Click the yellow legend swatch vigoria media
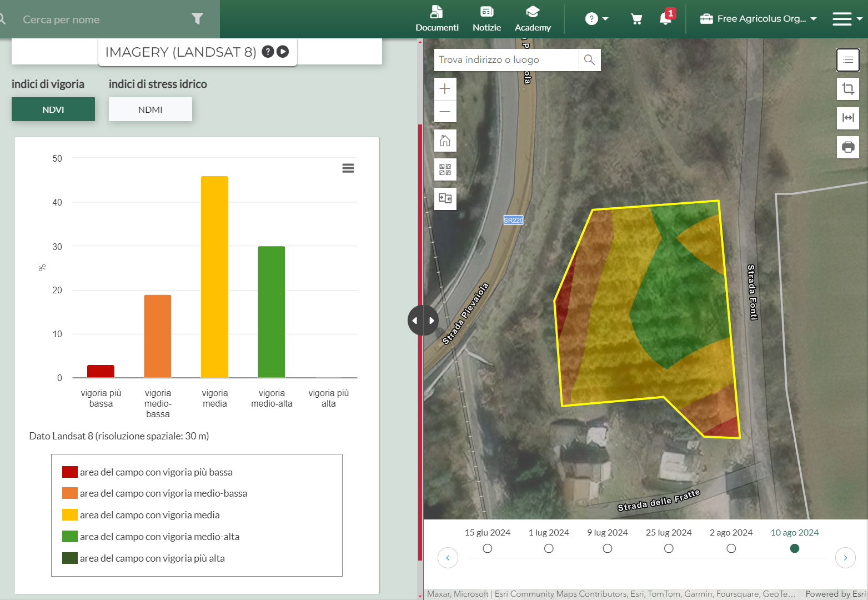 (x=70, y=515)
